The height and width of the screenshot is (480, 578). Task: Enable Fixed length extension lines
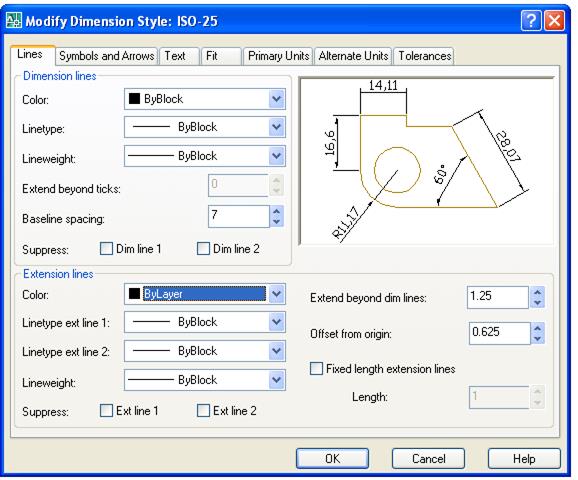click(x=316, y=369)
